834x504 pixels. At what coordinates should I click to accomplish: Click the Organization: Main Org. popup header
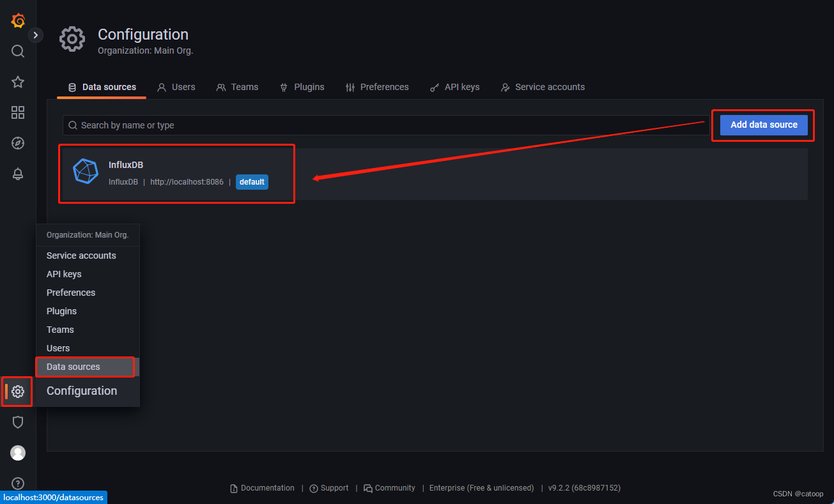(88, 235)
